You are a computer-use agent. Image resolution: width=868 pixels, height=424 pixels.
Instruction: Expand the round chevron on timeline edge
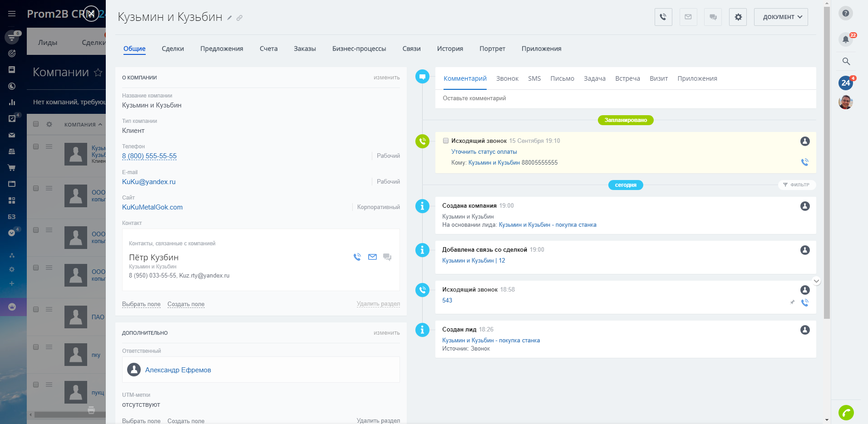[816, 281]
